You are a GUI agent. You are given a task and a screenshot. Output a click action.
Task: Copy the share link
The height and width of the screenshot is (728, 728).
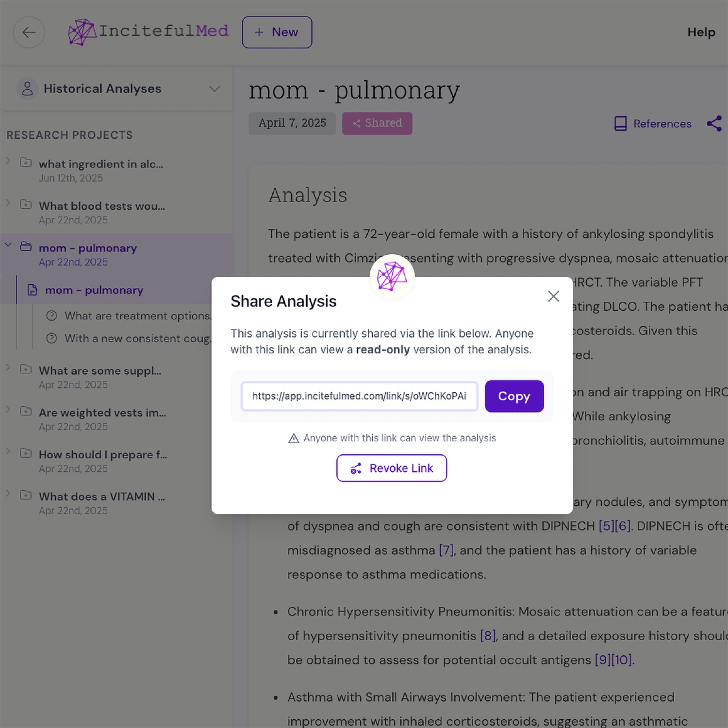click(514, 396)
